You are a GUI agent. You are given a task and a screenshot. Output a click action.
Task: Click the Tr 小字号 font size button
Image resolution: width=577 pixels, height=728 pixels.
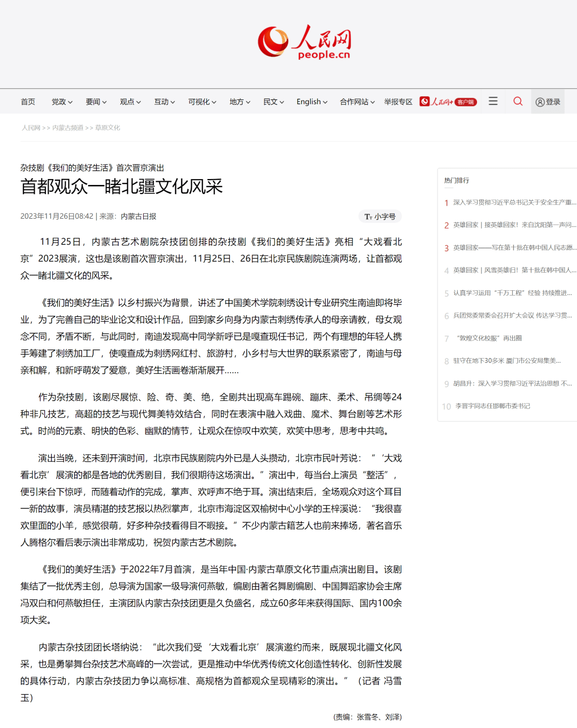pyautogui.click(x=379, y=216)
